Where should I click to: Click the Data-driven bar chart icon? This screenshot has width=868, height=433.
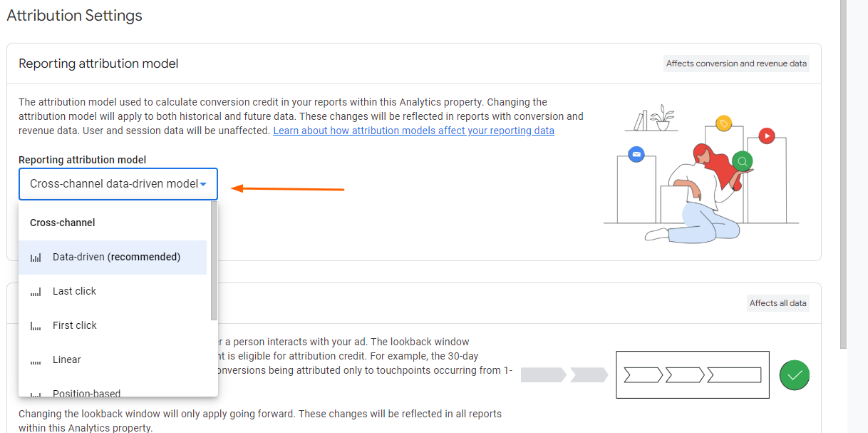coord(36,258)
